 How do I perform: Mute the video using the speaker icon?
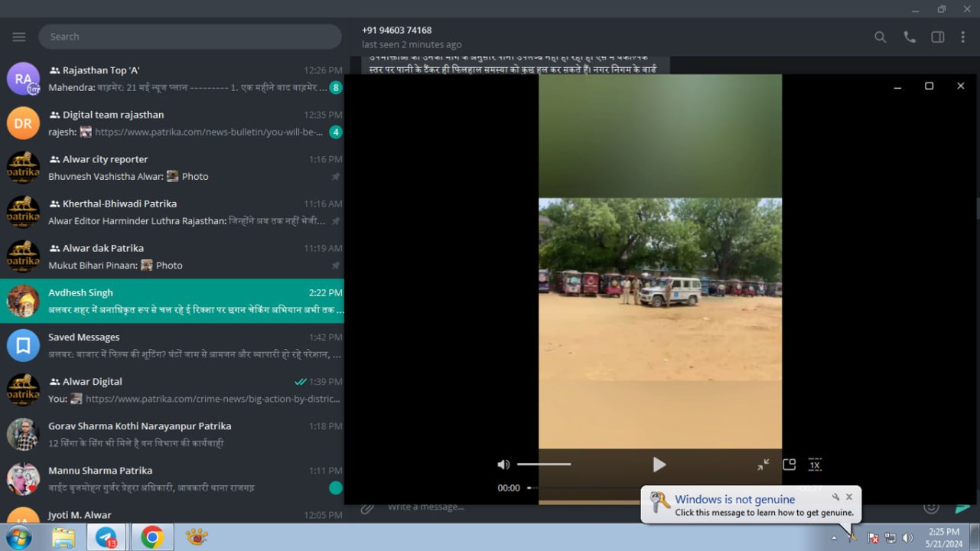click(503, 465)
